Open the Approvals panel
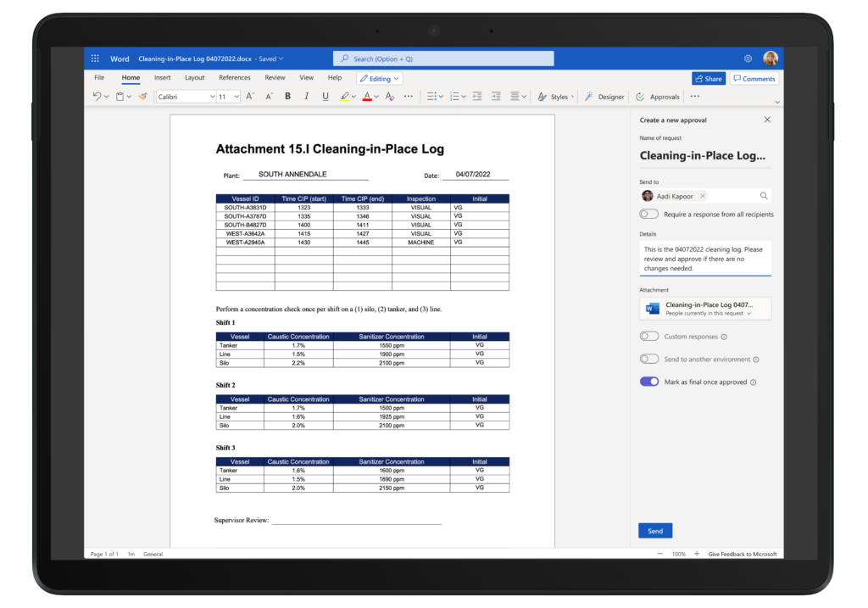 click(x=659, y=96)
